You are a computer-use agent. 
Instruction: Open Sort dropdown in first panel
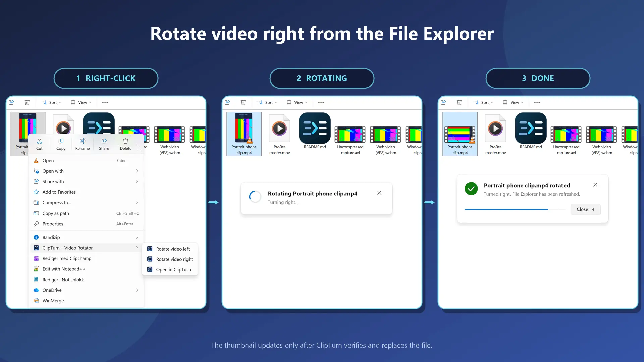51,102
